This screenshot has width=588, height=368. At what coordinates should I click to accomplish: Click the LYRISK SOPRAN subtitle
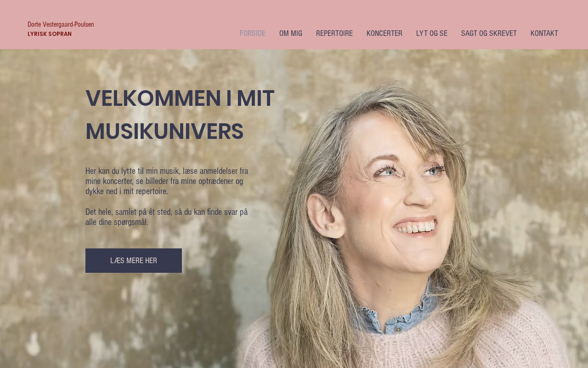pos(50,34)
